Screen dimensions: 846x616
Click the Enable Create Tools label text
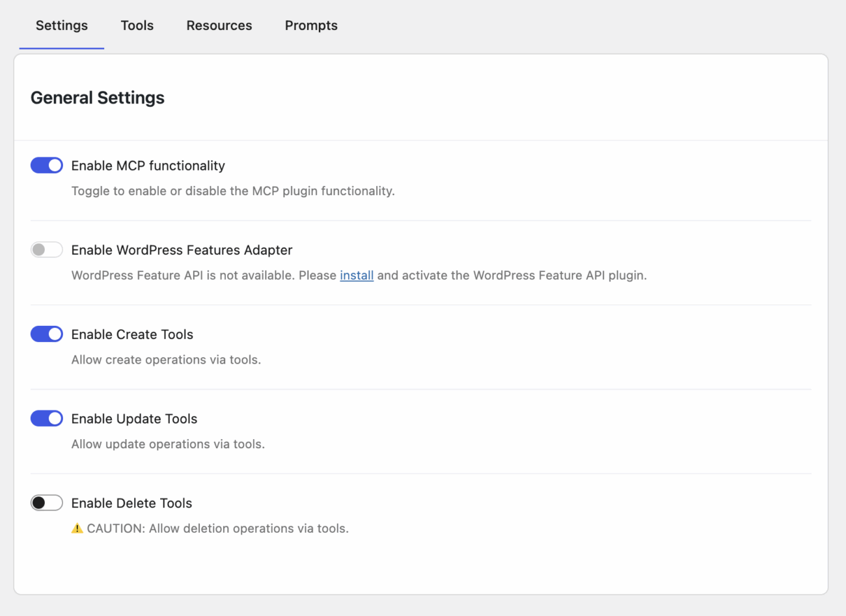[x=132, y=334]
